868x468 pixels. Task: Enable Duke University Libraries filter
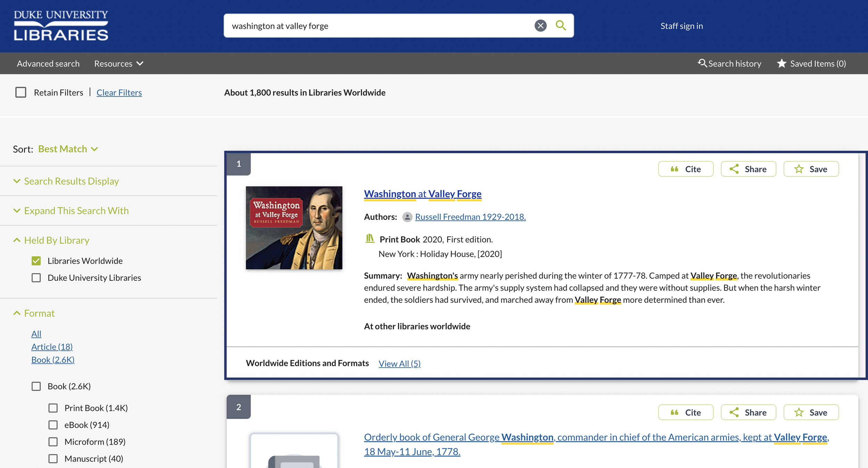click(36, 278)
